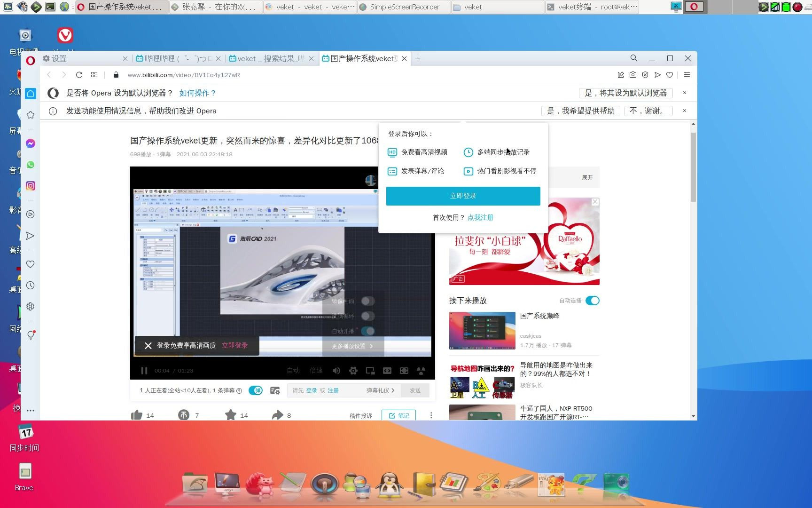The width and height of the screenshot is (812, 508).
Task: Enter web fullscreen icon in player
Action: coord(404,371)
